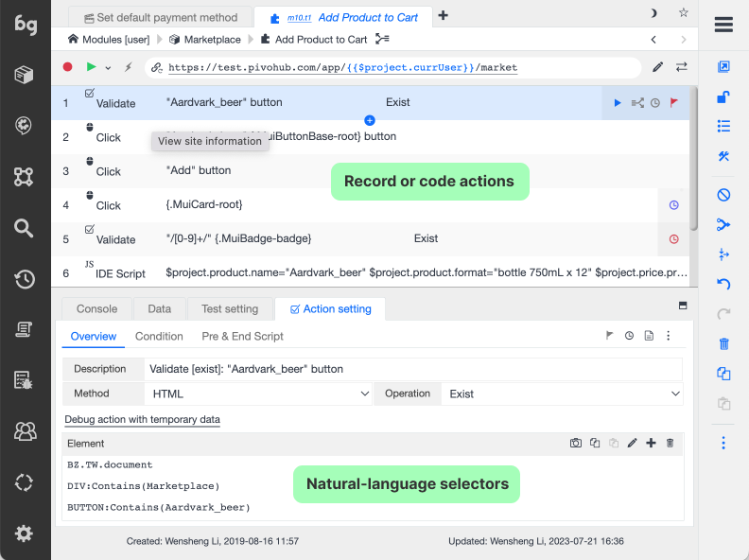Open the settings gear in left sidebar
This screenshot has width=749, height=560.
[x=25, y=534]
